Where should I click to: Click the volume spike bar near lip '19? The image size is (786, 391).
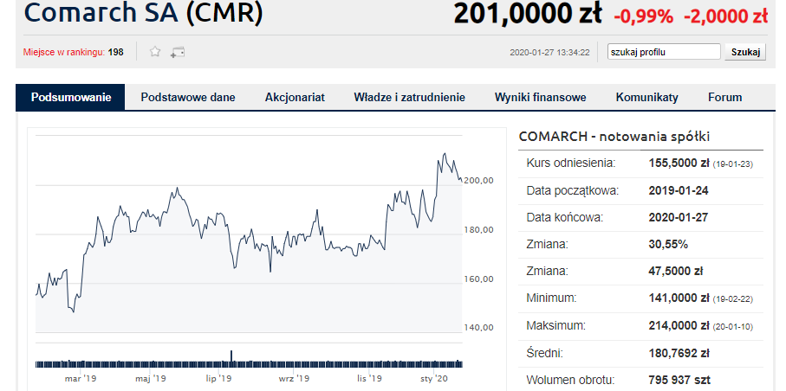(232, 358)
